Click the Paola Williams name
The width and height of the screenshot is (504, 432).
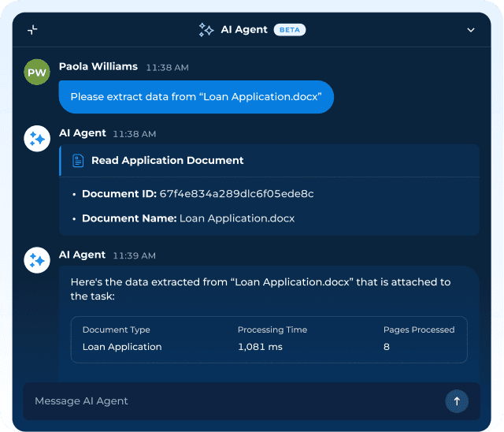pyautogui.click(x=98, y=66)
